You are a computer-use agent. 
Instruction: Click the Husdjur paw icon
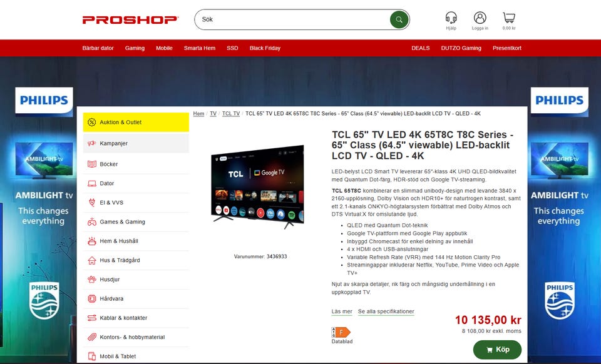click(91, 280)
